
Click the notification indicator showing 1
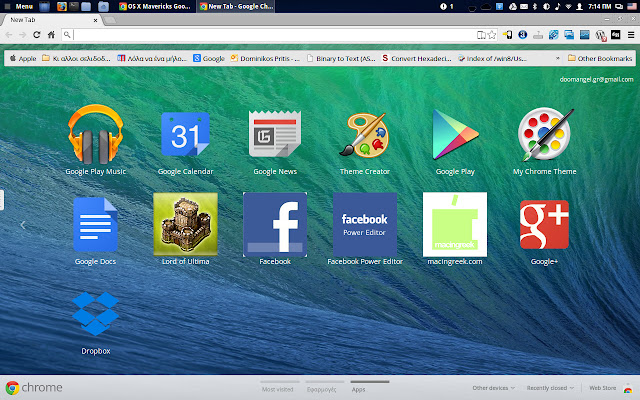pyautogui.click(x=447, y=6)
